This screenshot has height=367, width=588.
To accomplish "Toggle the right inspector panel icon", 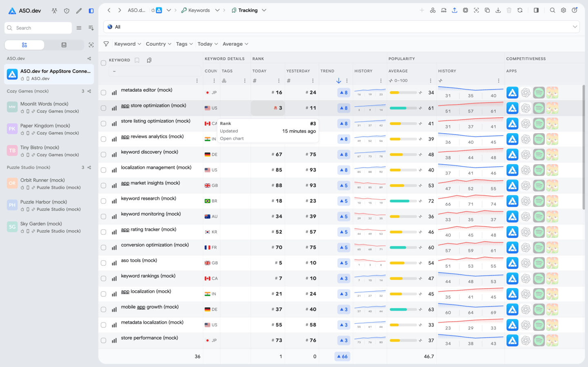I will [x=536, y=10].
